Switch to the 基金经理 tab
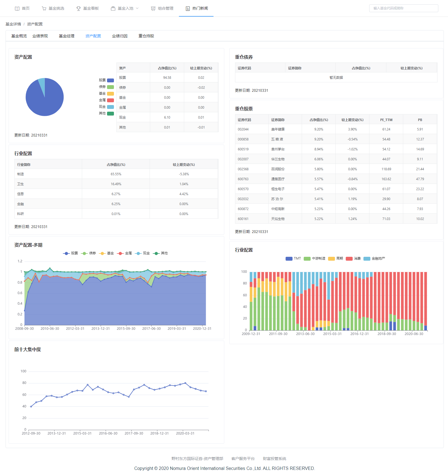Image resolution: width=448 pixels, height=476 pixels. tap(67, 36)
